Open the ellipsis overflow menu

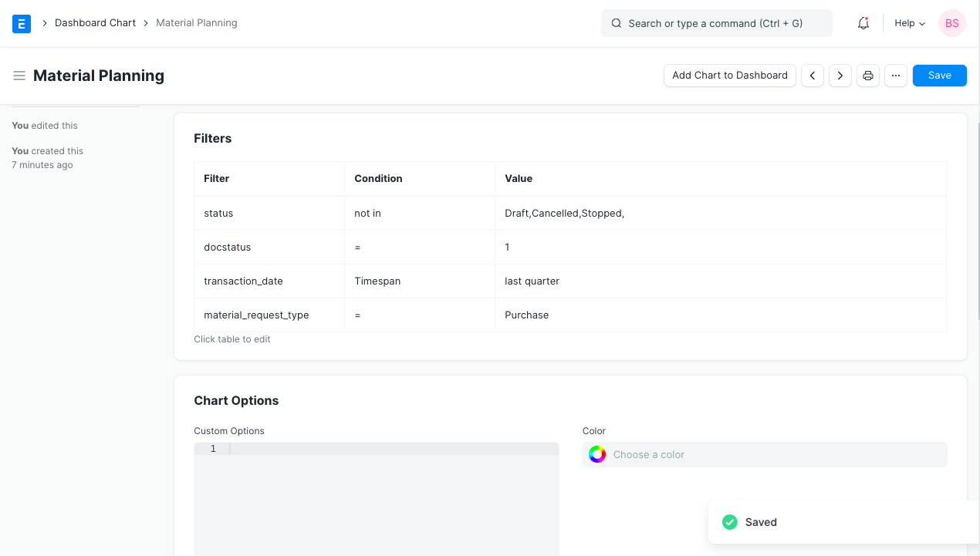[x=895, y=75]
